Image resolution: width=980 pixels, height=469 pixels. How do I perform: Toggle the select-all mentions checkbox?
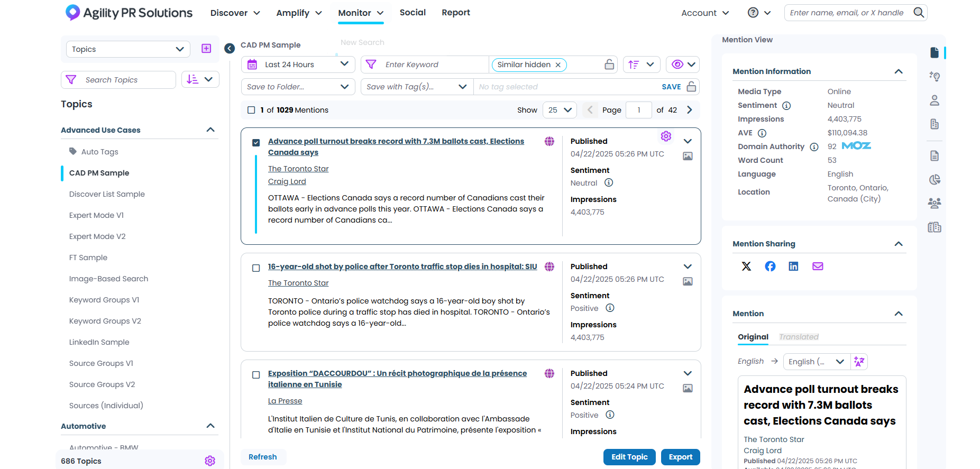pos(251,110)
